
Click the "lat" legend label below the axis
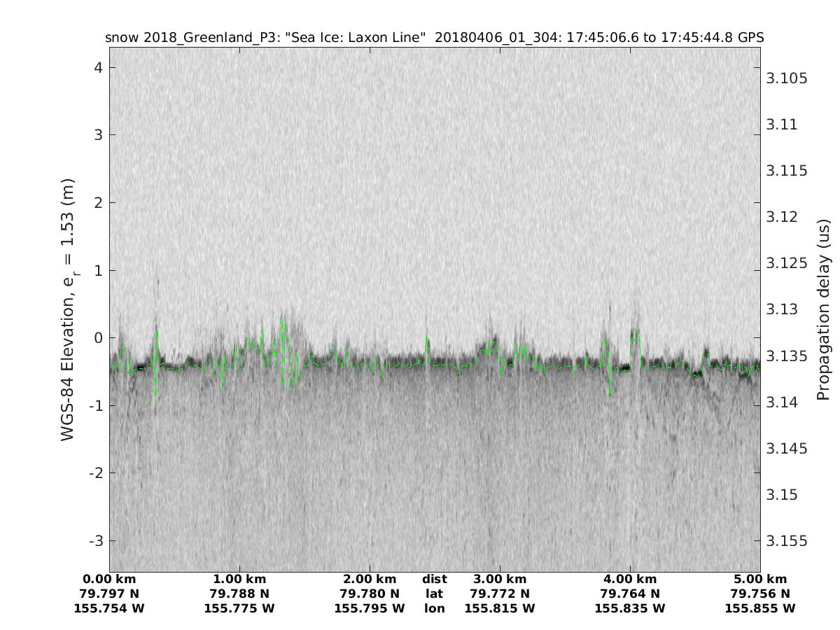pyautogui.click(x=434, y=594)
